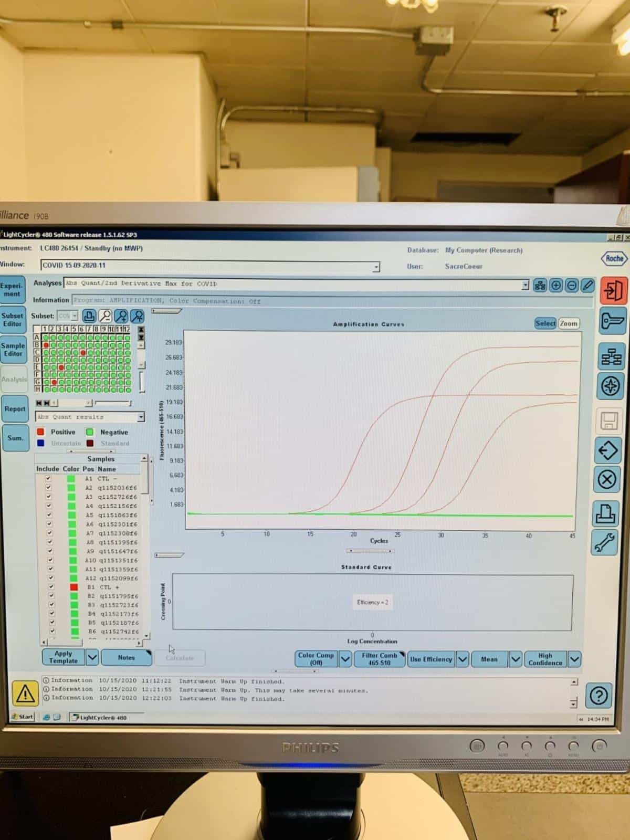Image resolution: width=630 pixels, height=840 pixels.
Task: Click the Print icon on right sidebar
Action: [x=607, y=513]
